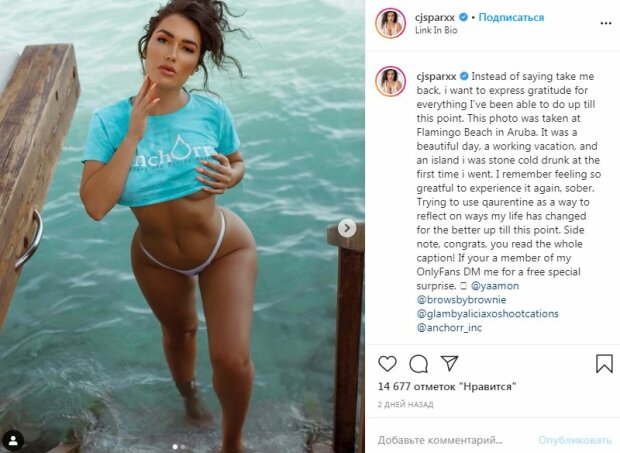Open cjsparxx profile avatar in header
Image resolution: width=620 pixels, height=453 pixels.
[391, 23]
